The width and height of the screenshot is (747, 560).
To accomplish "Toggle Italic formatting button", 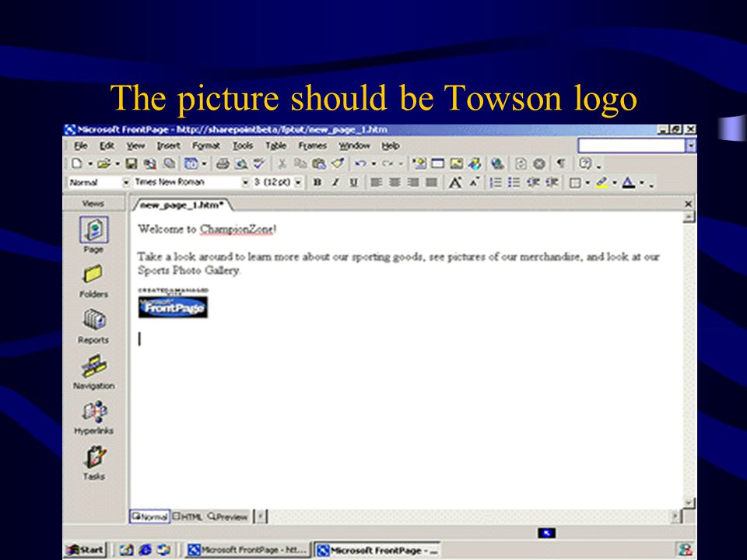I will [x=335, y=182].
